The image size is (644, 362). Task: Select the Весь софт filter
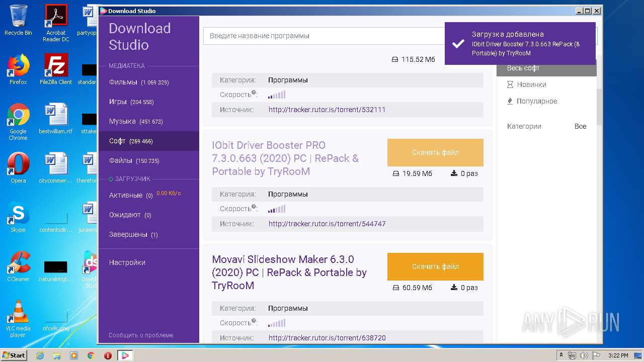point(546,68)
